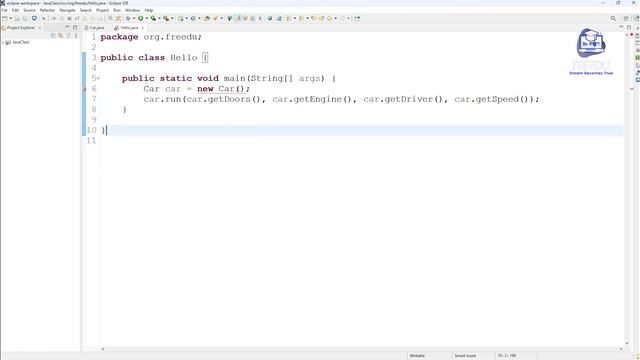Click the External Tools run icon

click(166, 18)
